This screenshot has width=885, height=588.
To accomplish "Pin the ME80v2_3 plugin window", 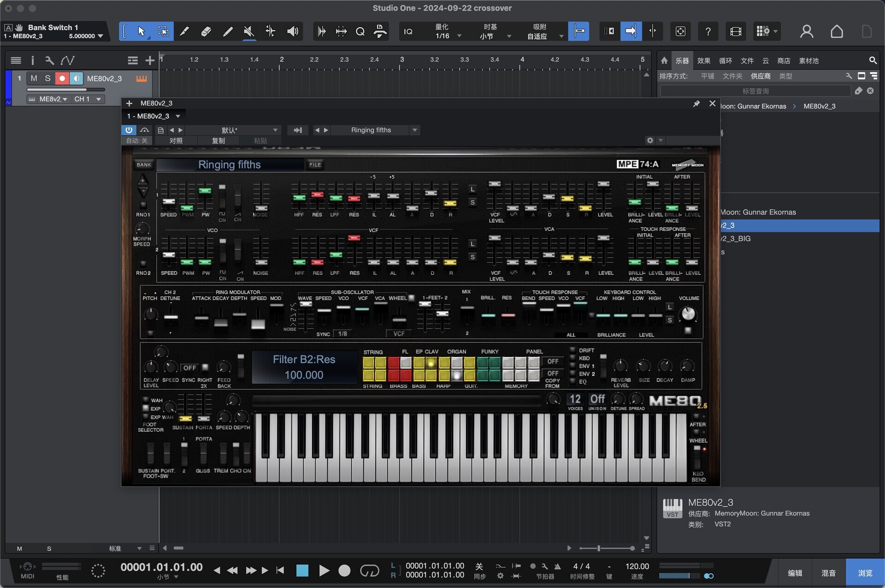I will pos(696,104).
